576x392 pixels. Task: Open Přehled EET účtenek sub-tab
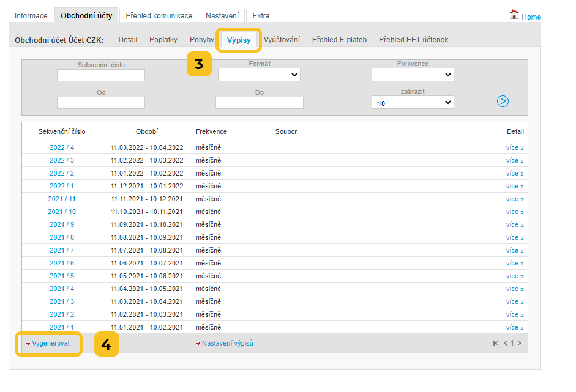(413, 40)
